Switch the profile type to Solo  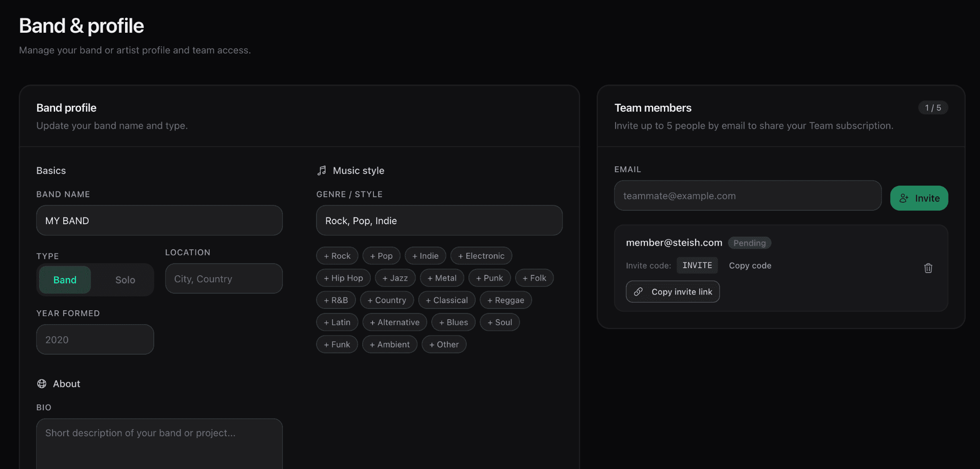click(125, 280)
